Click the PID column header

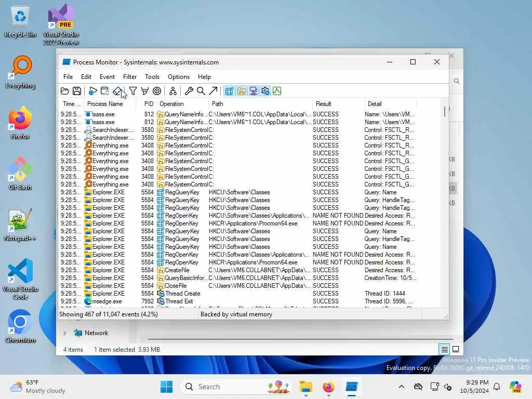click(x=147, y=104)
